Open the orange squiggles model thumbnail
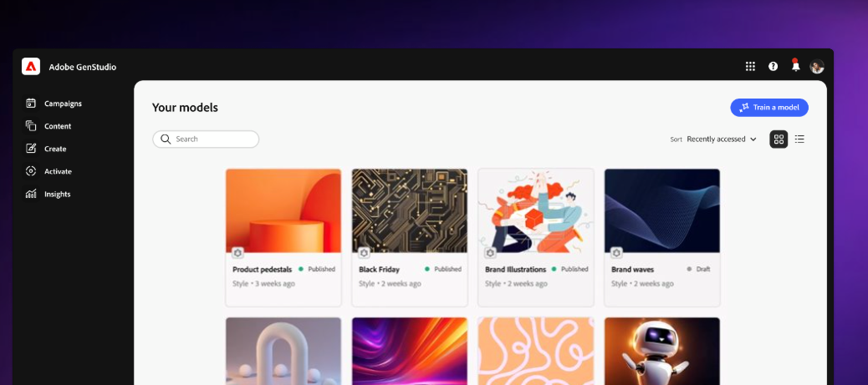 click(x=536, y=352)
